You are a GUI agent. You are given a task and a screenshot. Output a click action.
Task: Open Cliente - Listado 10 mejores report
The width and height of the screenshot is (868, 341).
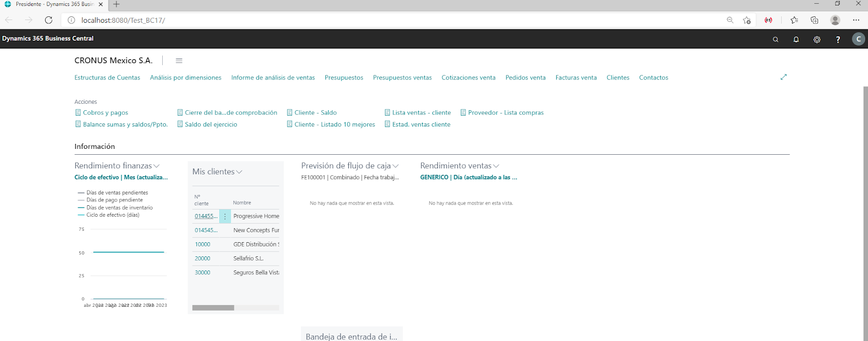331,124
